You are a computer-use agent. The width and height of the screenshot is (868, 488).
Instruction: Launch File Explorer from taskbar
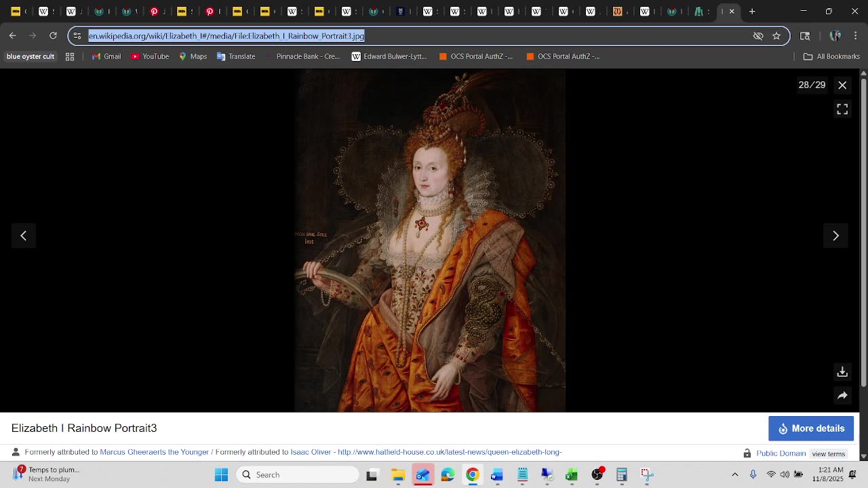pyautogui.click(x=398, y=475)
